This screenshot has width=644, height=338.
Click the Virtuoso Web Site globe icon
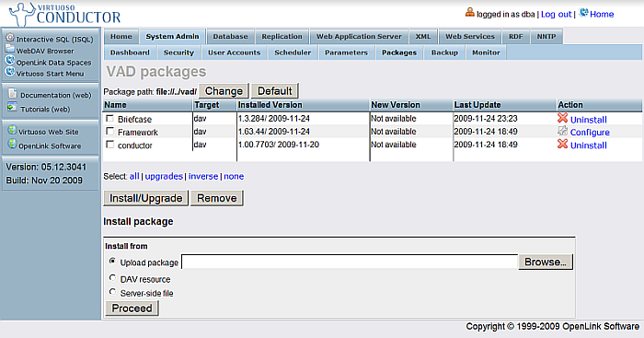(12, 131)
